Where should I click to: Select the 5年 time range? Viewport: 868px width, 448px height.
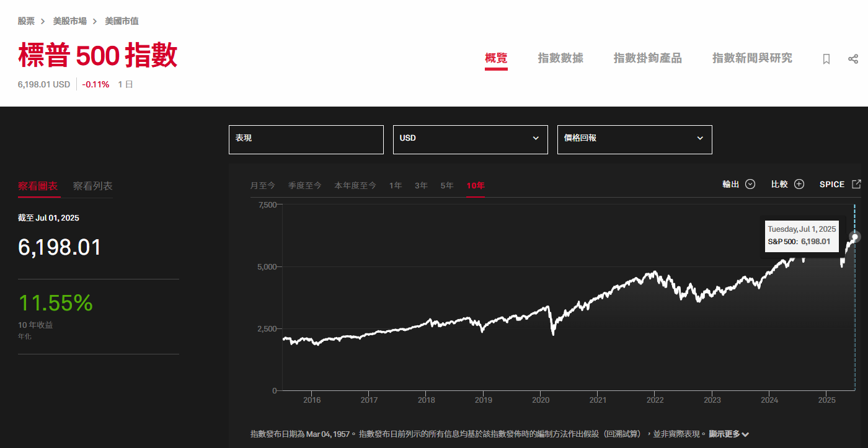point(447,185)
